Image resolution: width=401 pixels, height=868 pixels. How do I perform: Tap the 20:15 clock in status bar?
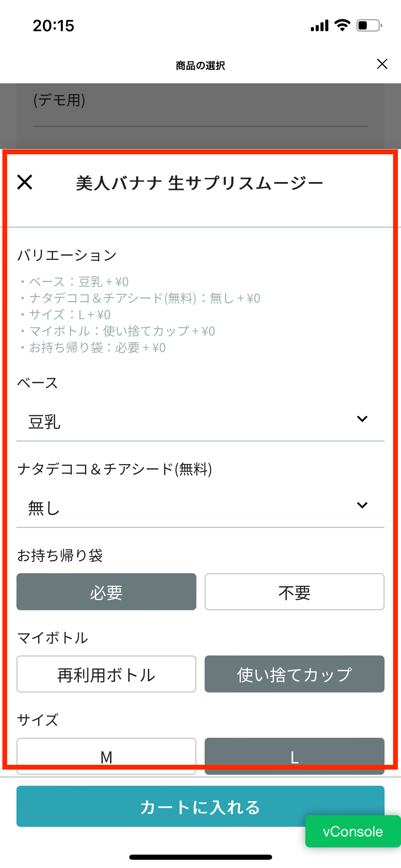53,26
